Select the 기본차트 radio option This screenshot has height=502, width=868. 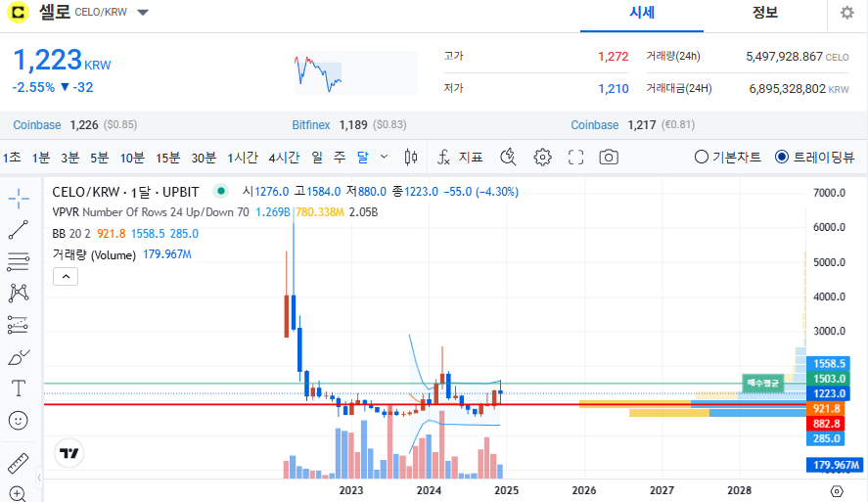[727, 158]
